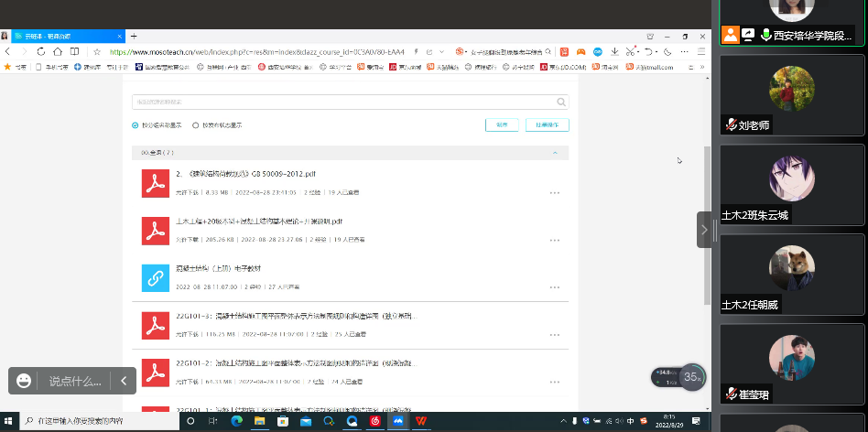Expand the participant panel using the side arrow handle

click(x=704, y=230)
